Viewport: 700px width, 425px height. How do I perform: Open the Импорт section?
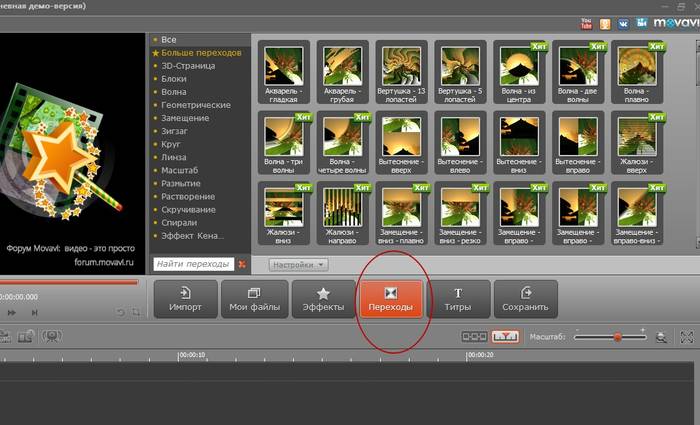(185, 298)
